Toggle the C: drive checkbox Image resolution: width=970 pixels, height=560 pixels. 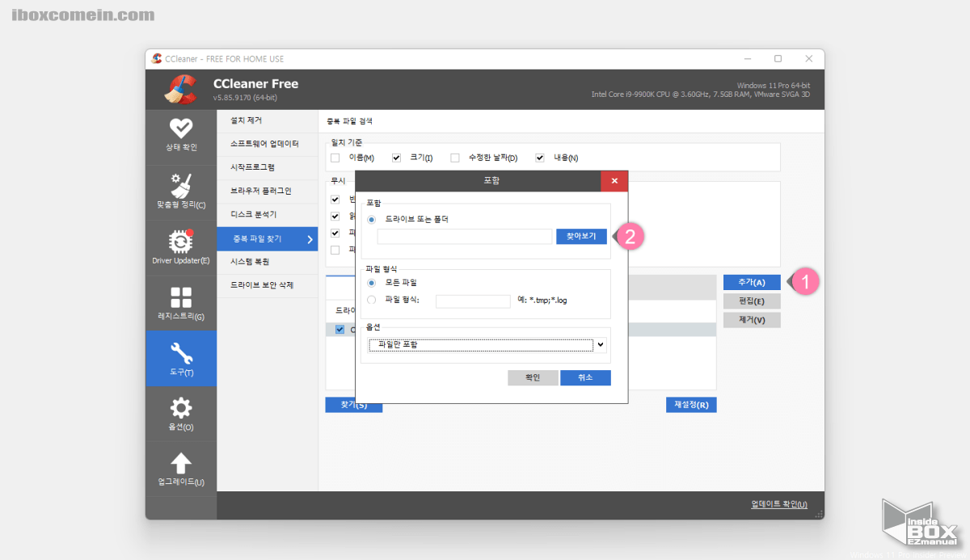coord(340,329)
